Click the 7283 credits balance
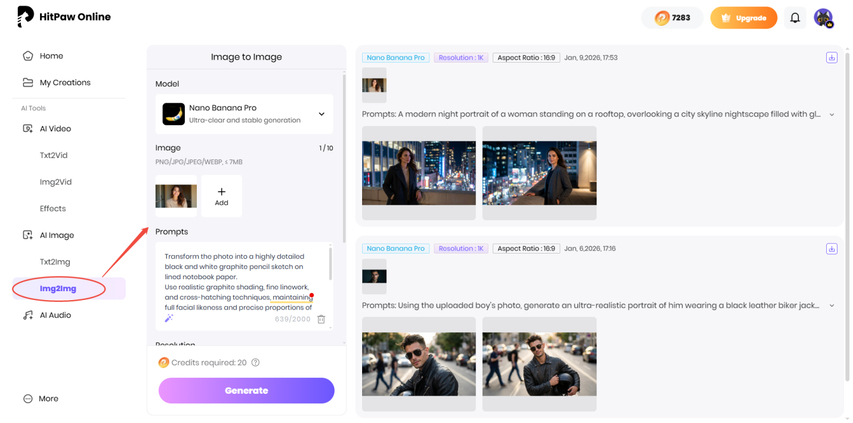The height and width of the screenshot is (423, 853). tap(672, 18)
